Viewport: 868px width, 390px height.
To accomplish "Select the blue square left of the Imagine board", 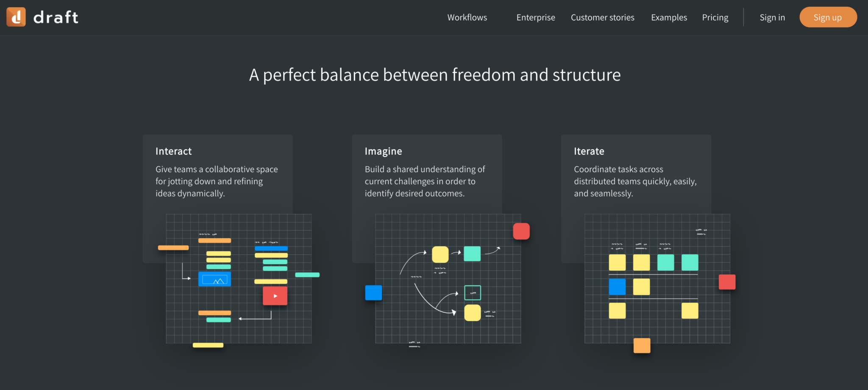I will 373,292.
